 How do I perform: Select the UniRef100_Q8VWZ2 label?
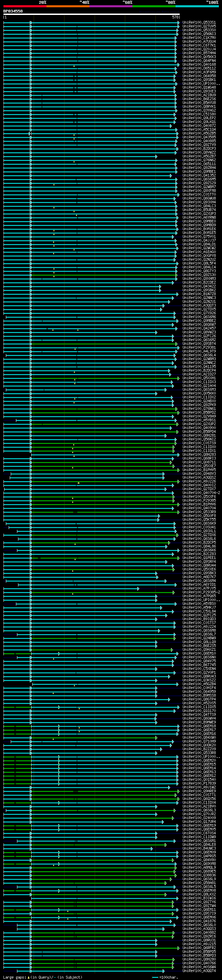[199, 152]
